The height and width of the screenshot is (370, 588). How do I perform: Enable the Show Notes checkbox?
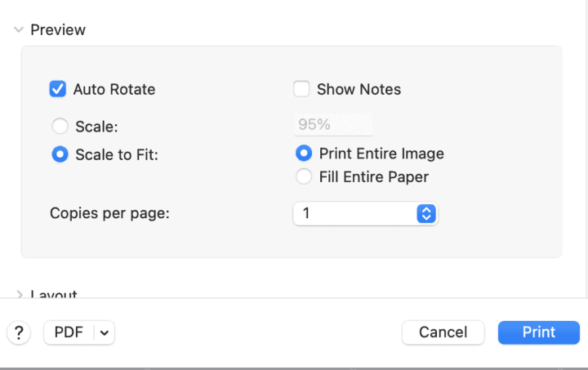pos(302,89)
